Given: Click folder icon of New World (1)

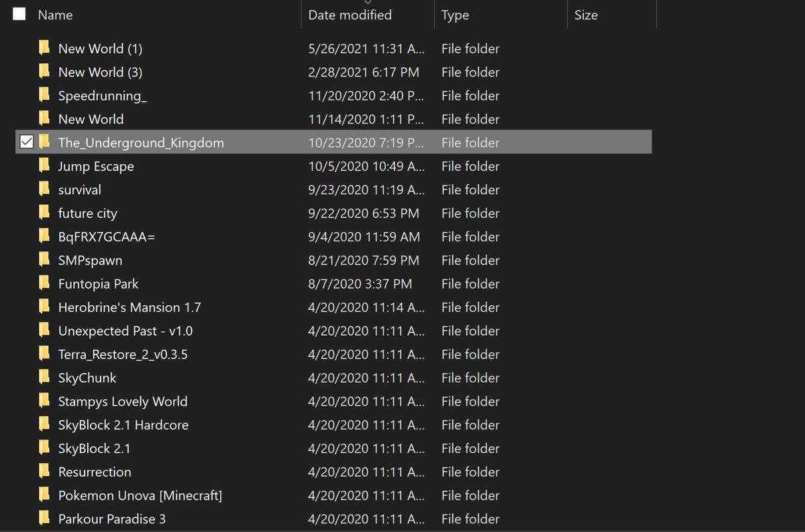Looking at the screenshot, I should pos(44,48).
